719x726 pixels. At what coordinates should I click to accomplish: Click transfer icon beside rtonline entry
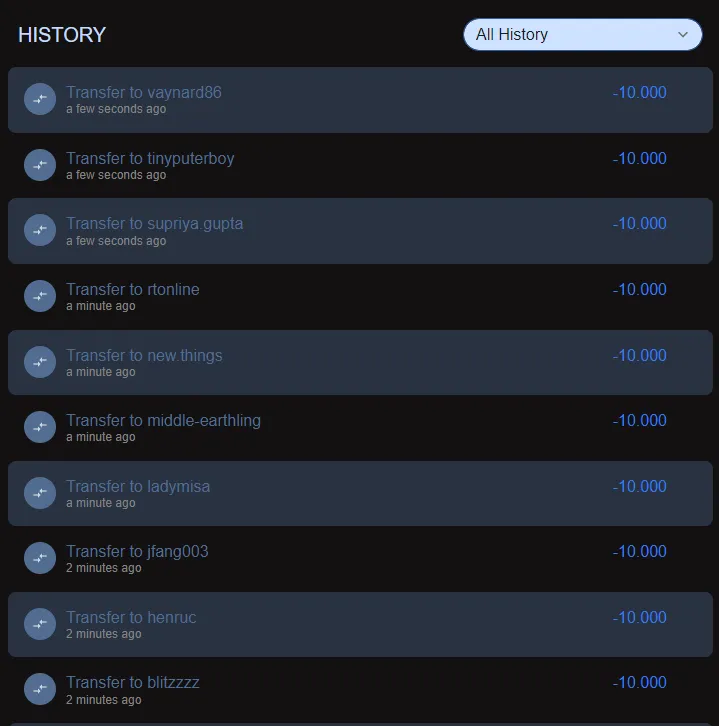point(40,296)
